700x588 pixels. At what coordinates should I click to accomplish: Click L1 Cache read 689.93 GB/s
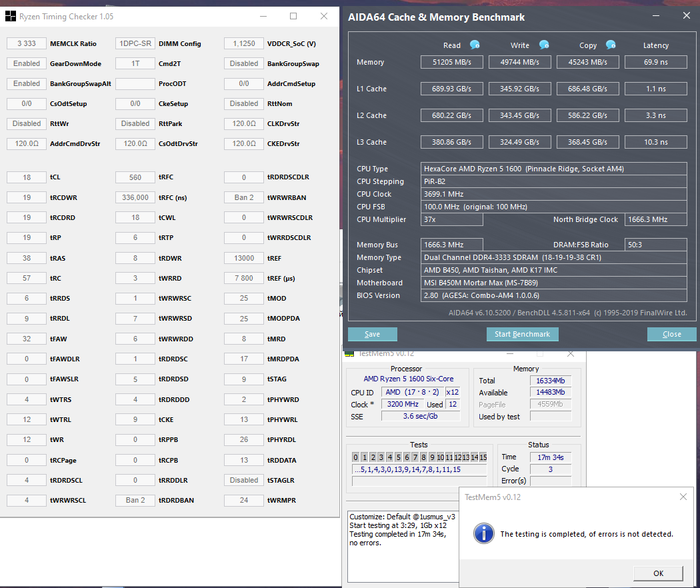[x=452, y=89]
